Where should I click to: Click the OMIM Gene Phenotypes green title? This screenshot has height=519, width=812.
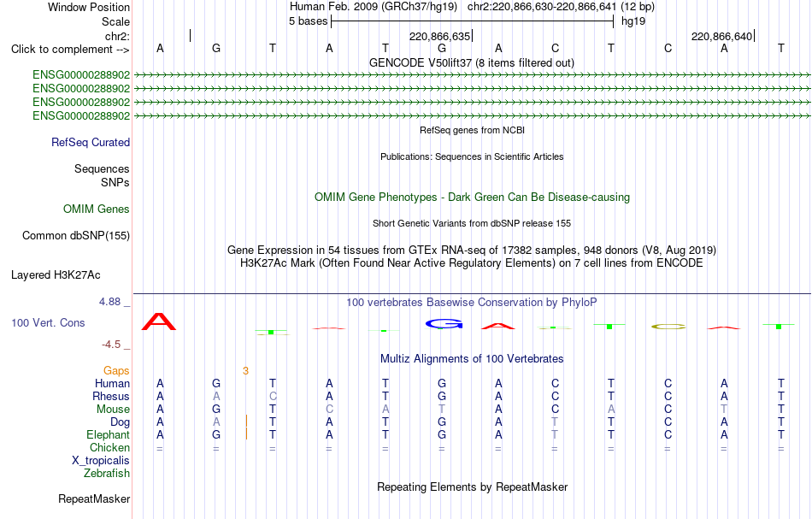472,197
